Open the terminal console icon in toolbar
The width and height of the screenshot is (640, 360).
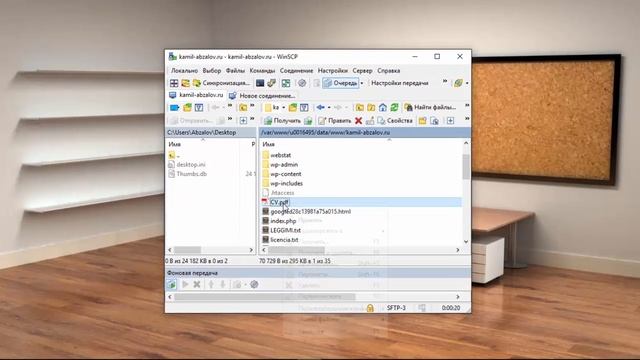pos(260,83)
